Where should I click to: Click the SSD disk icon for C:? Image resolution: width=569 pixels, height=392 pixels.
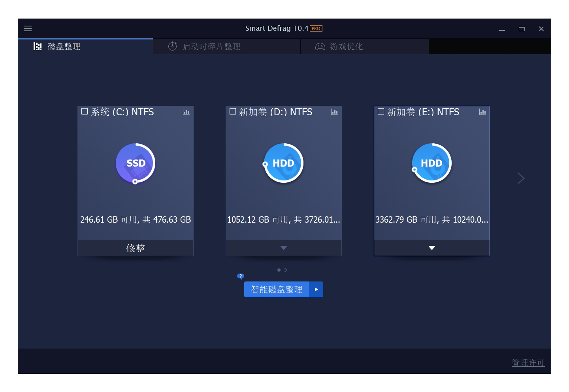136,163
